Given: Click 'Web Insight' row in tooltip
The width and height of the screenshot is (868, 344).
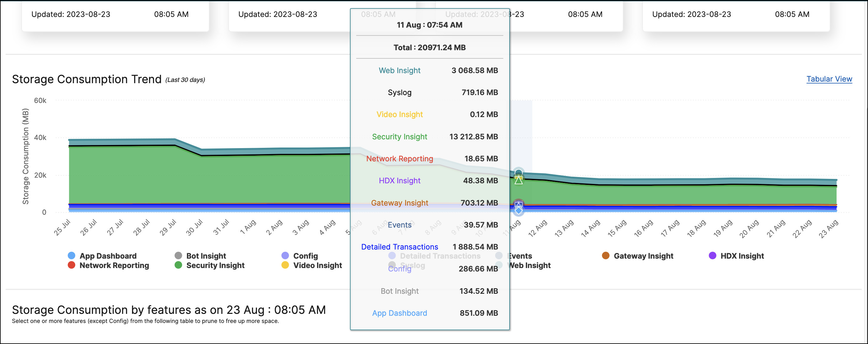Looking at the screenshot, I should point(430,71).
